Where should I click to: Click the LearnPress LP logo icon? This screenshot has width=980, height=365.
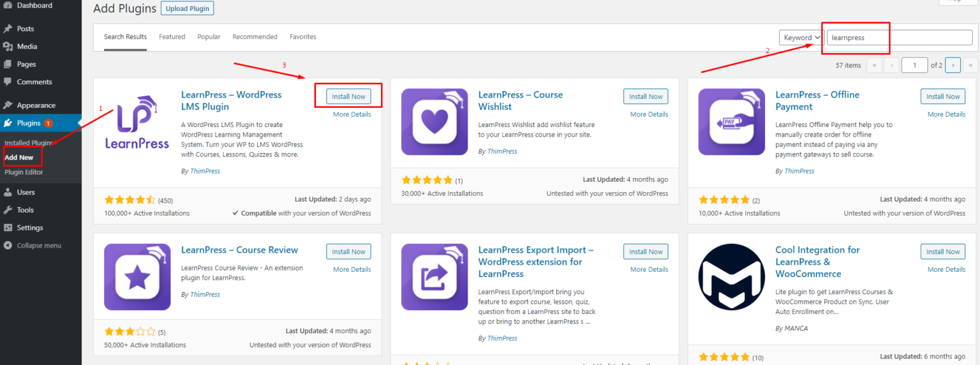[x=137, y=122]
